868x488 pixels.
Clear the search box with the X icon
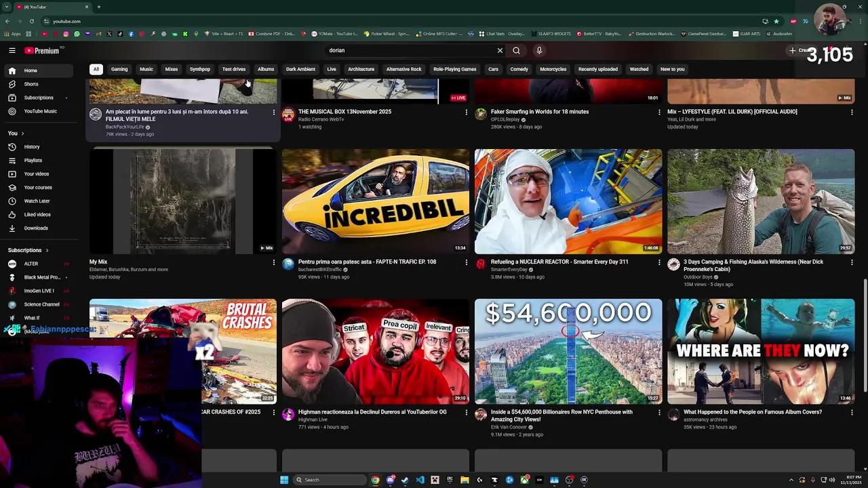[x=500, y=50]
